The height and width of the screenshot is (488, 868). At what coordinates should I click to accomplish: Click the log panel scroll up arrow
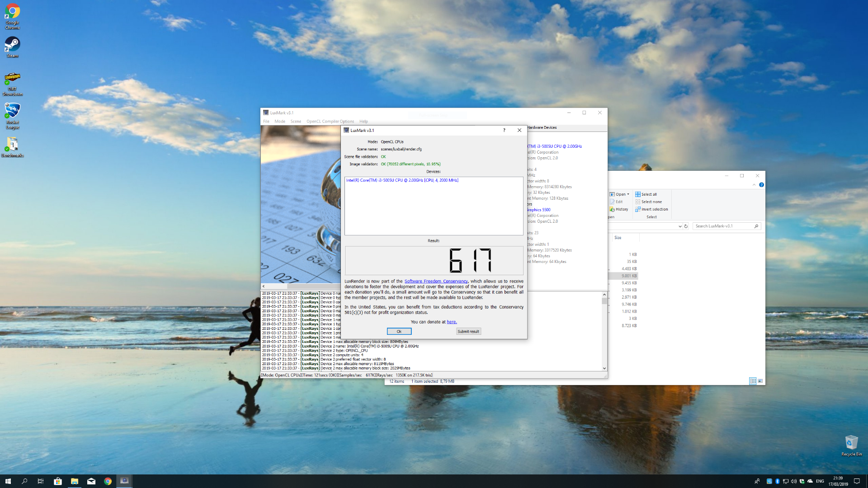[604, 295]
